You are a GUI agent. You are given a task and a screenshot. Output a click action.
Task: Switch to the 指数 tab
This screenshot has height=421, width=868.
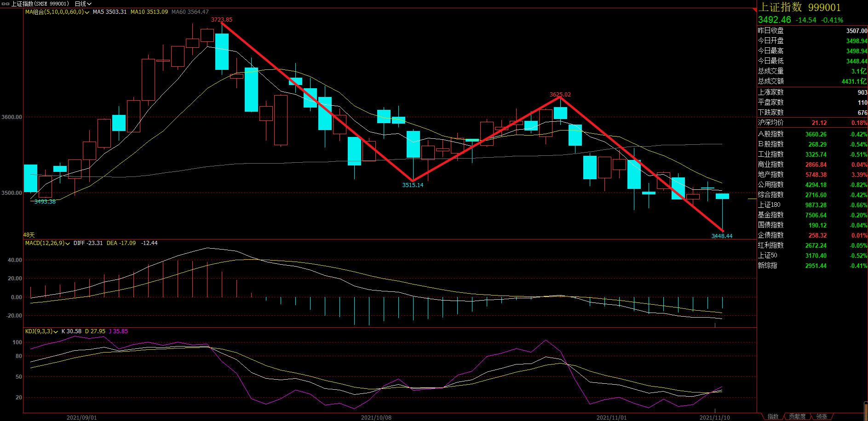[x=773, y=416]
